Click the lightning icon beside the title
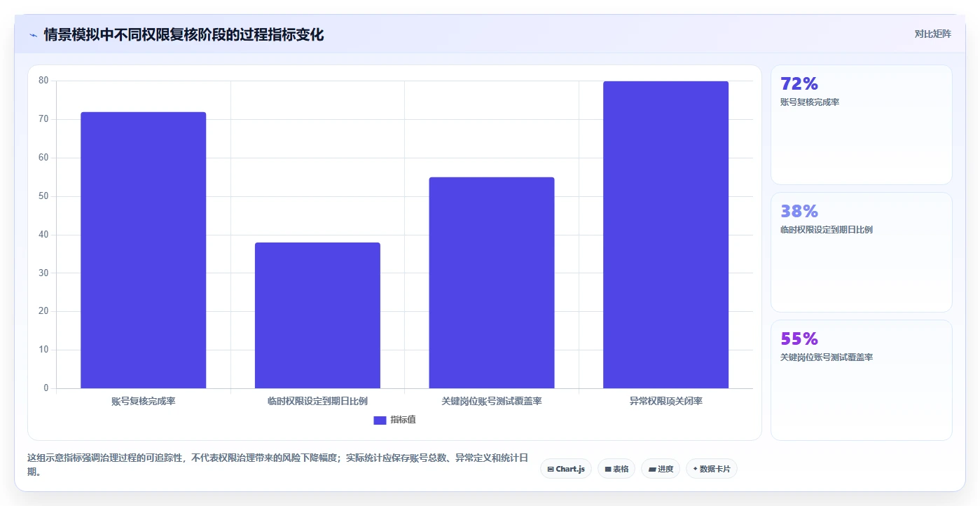The width and height of the screenshot is (980, 506). point(34,34)
